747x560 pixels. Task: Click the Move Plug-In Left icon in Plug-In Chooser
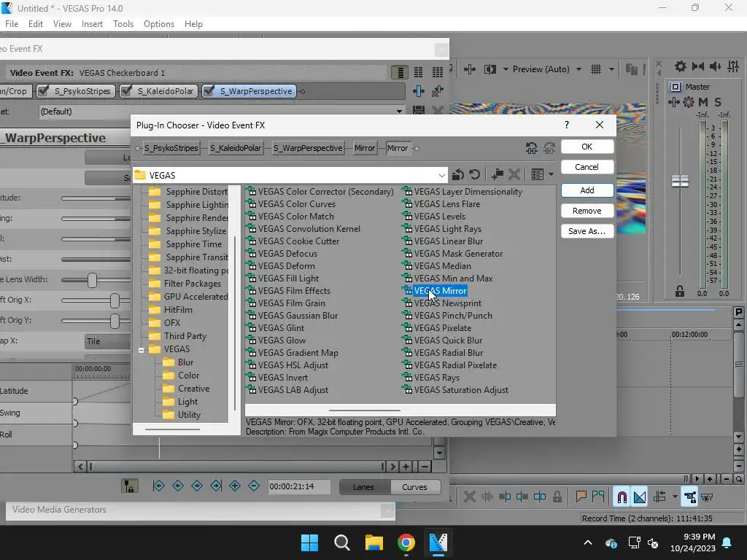(532, 148)
